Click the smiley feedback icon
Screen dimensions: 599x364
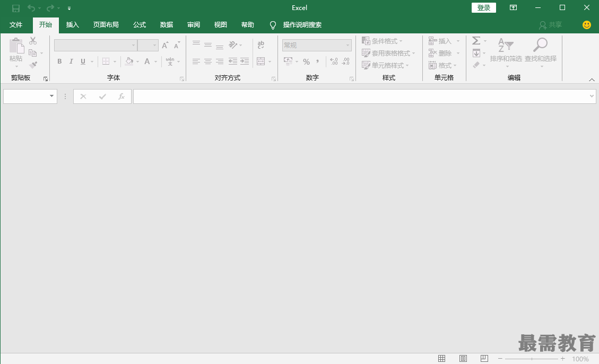click(x=587, y=25)
